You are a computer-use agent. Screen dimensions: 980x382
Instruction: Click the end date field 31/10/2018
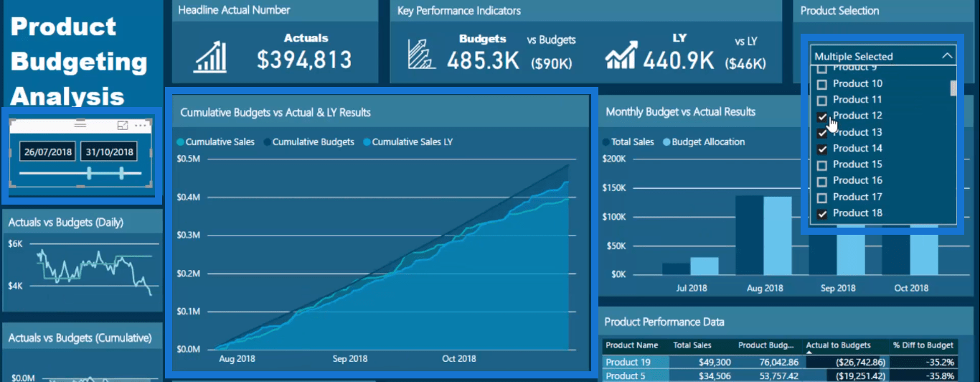pyautogui.click(x=108, y=152)
